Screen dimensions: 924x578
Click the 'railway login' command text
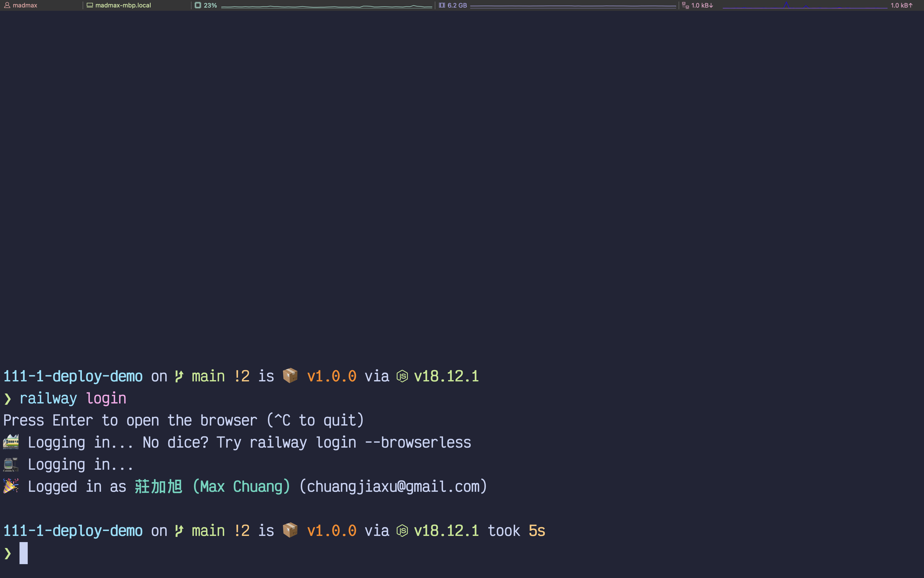click(73, 398)
